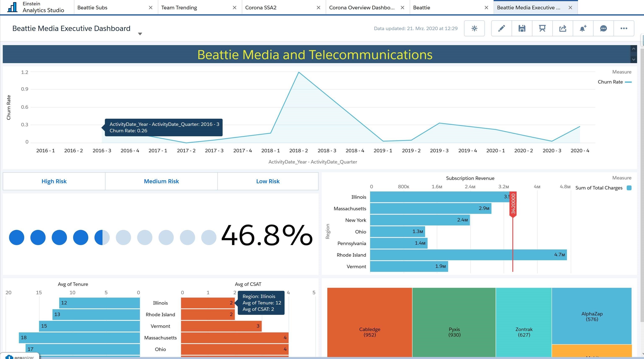The width and height of the screenshot is (644, 359).
Task: Click the header banner scroll down arrow
Action: coord(634,60)
